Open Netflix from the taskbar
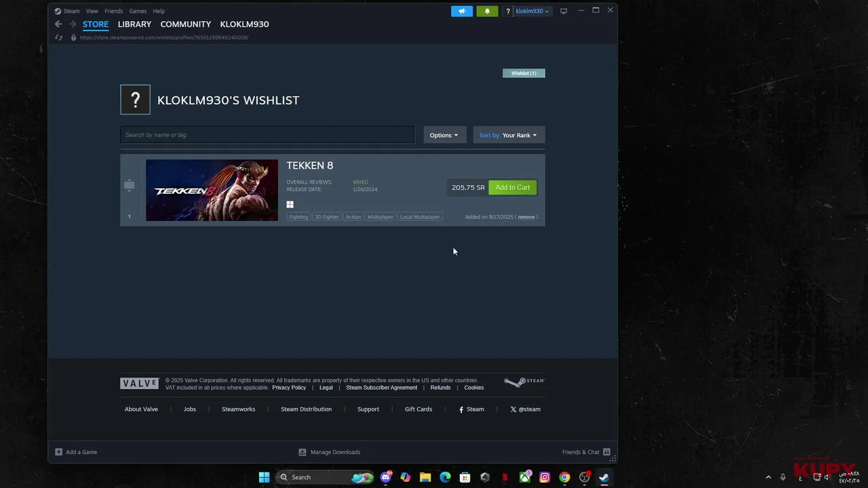Screen dimensions: 868x488 click(505, 477)
